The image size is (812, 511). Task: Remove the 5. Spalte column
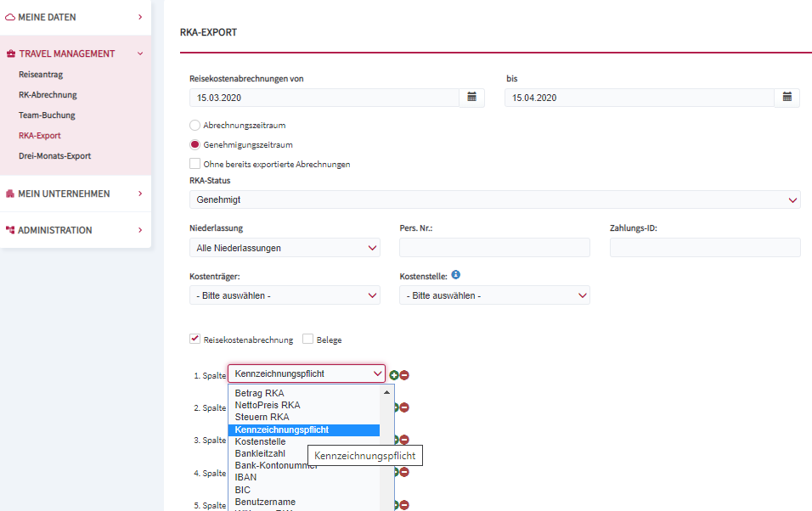point(404,505)
